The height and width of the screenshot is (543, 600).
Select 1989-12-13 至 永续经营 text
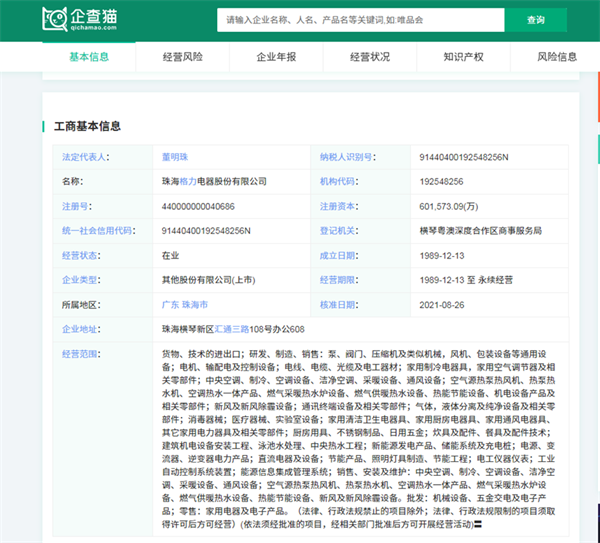pos(466,280)
